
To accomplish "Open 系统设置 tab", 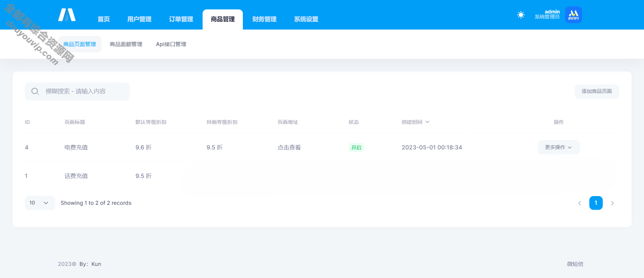I will 306,19.
